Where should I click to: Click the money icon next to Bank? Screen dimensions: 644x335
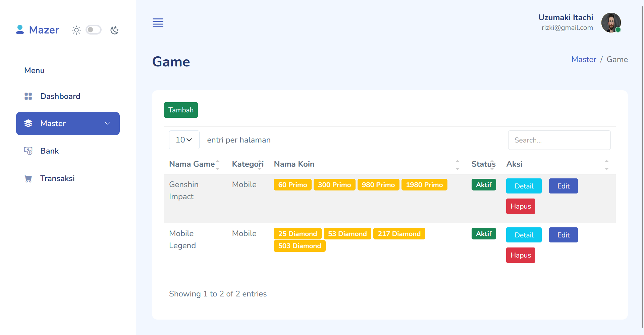coord(28,151)
